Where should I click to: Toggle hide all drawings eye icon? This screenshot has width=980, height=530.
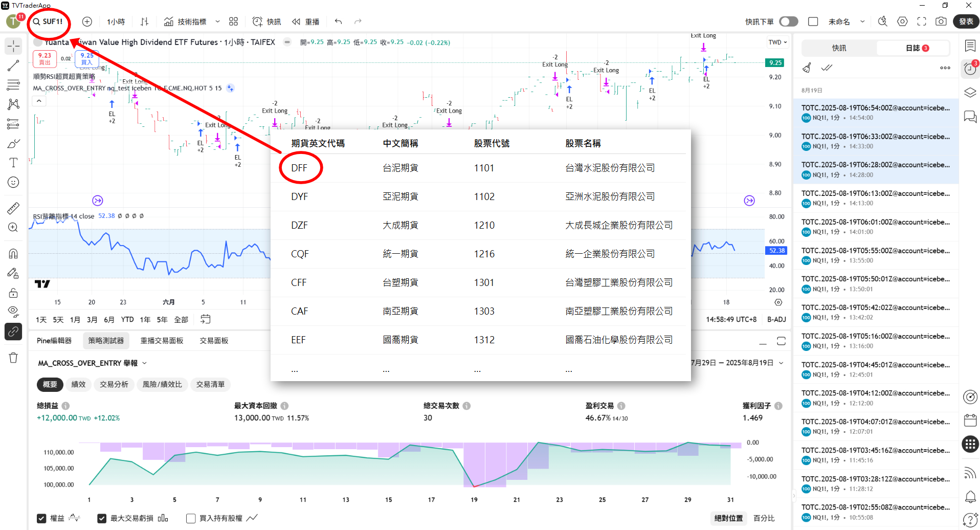tap(14, 312)
